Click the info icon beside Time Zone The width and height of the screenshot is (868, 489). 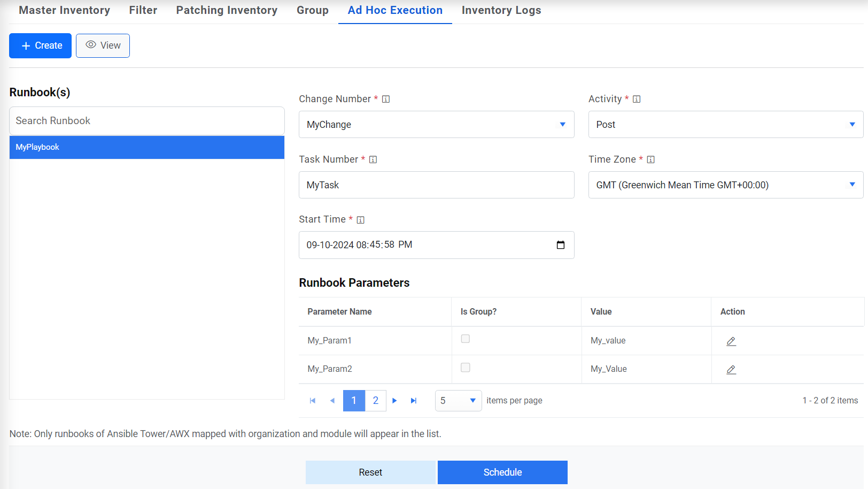pyautogui.click(x=651, y=159)
